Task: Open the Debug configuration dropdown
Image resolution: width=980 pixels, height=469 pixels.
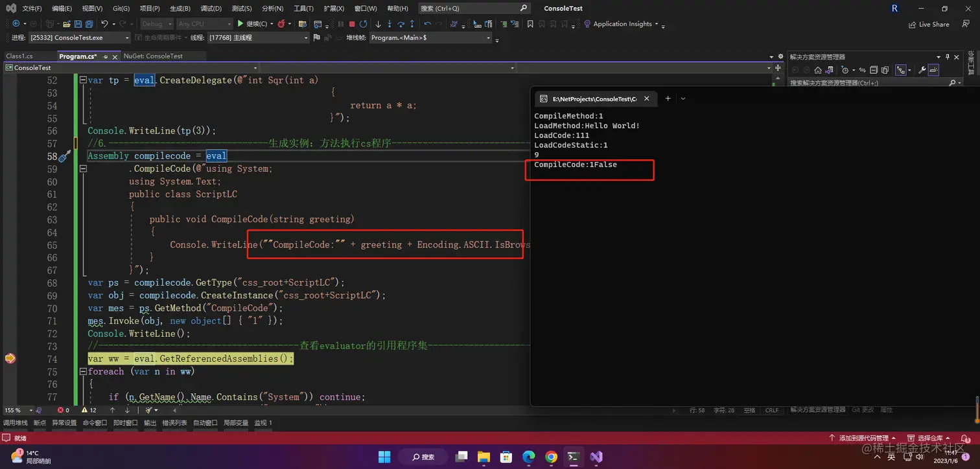Action: click(156, 24)
